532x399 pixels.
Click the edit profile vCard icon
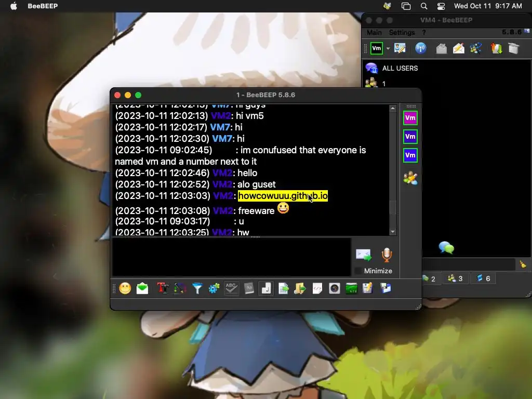point(400,48)
